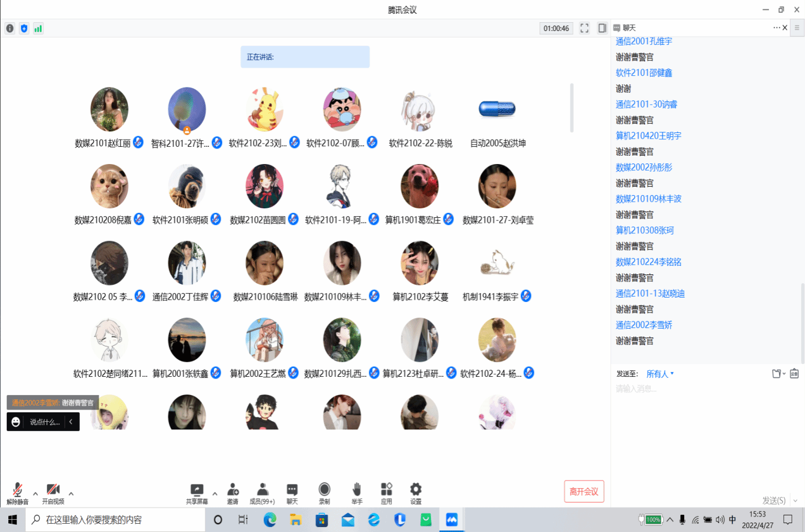The height and width of the screenshot is (532, 805).
Task: Open Task View on the taskbar
Action: coord(243,520)
